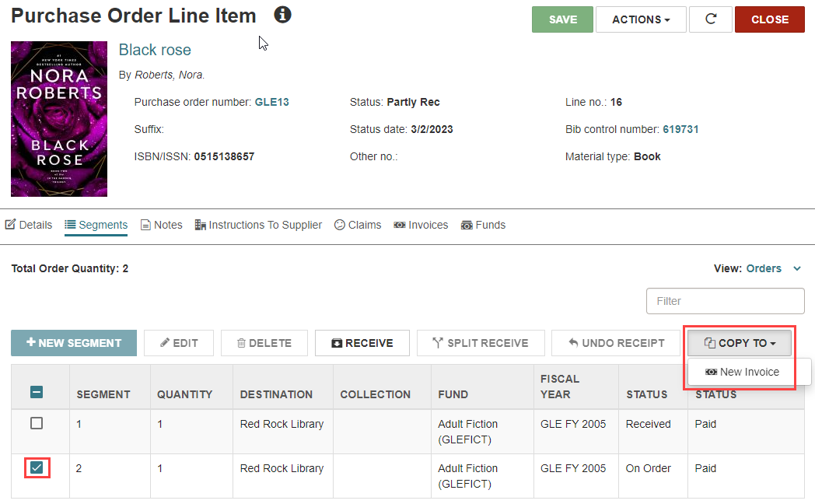
Task: Click the Filter input field
Action: pyautogui.click(x=725, y=301)
